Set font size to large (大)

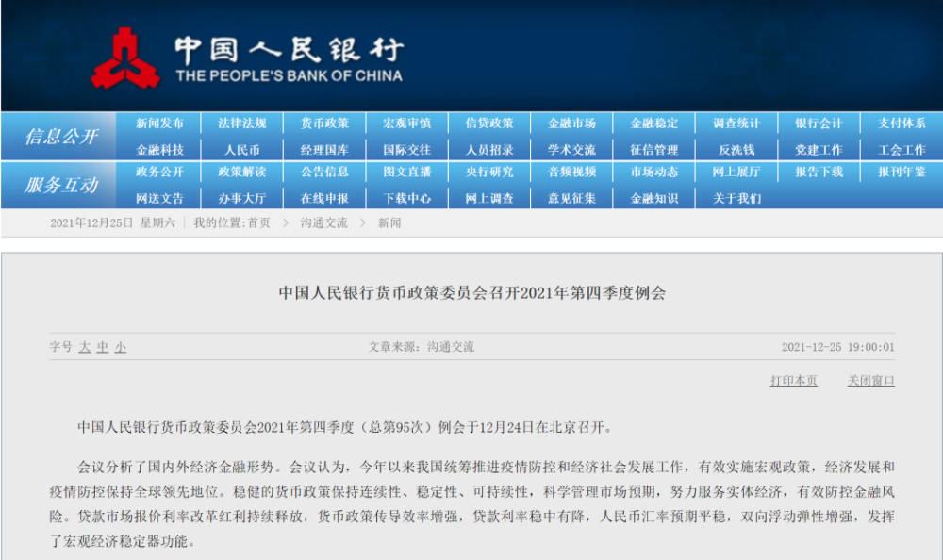[x=85, y=347]
